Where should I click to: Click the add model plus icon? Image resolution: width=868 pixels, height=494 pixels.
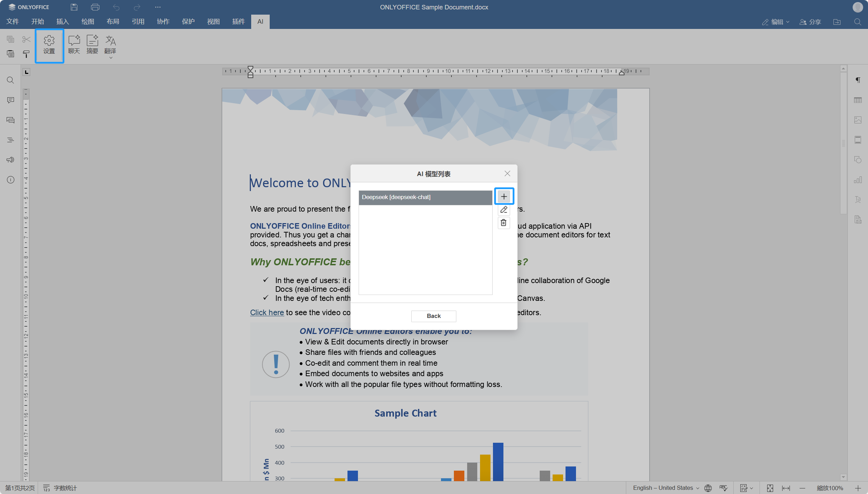504,197
